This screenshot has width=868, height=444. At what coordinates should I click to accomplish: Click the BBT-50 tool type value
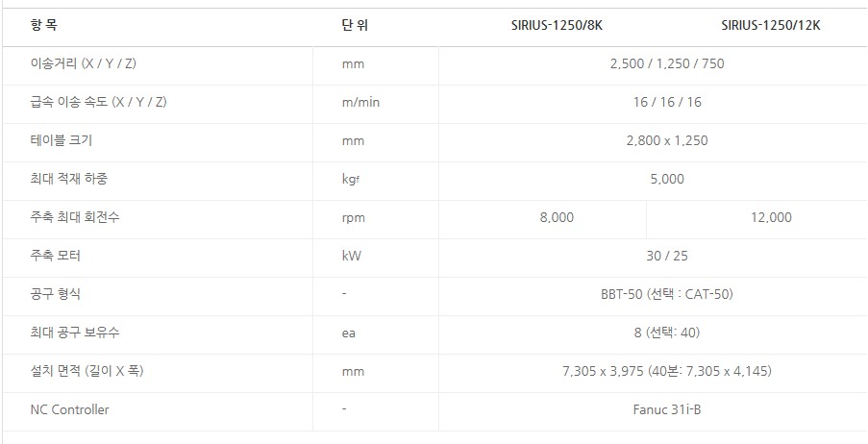666,294
